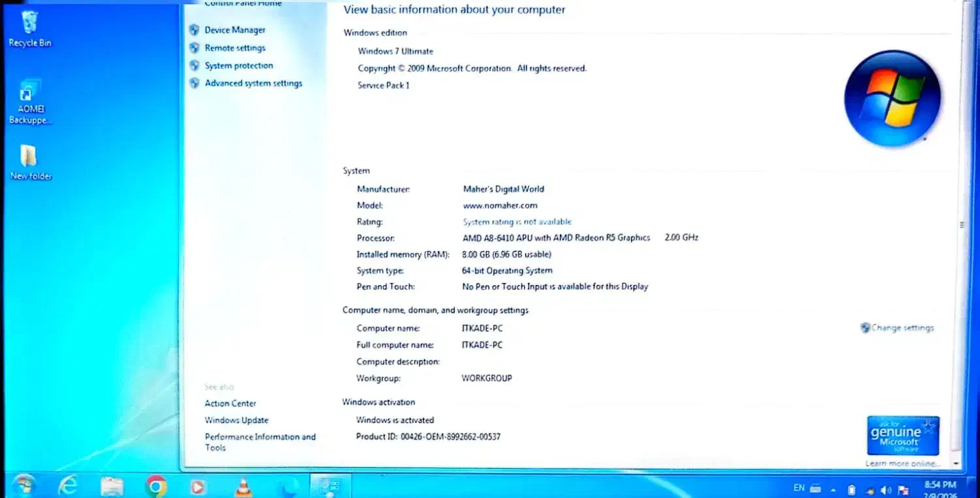The height and width of the screenshot is (498, 980).
Task: Open Remote settings
Action: pos(235,48)
